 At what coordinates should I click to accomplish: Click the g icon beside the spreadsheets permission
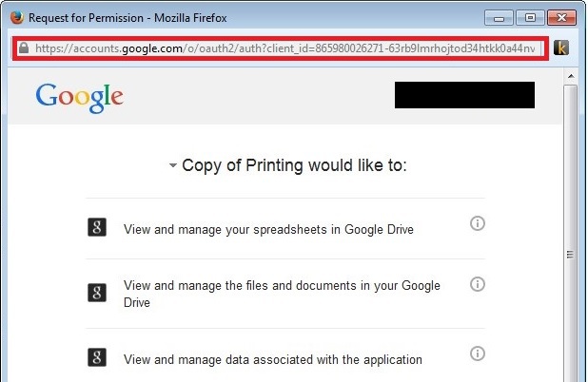pyautogui.click(x=97, y=227)
